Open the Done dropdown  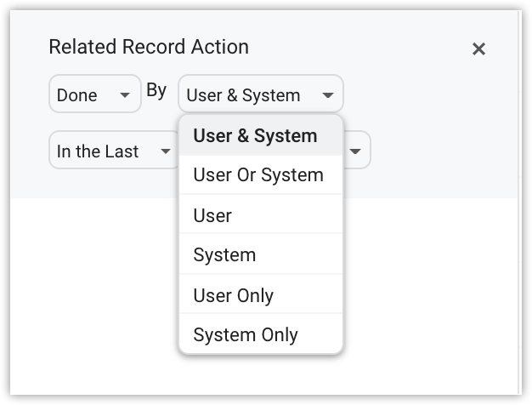(95, 94)
